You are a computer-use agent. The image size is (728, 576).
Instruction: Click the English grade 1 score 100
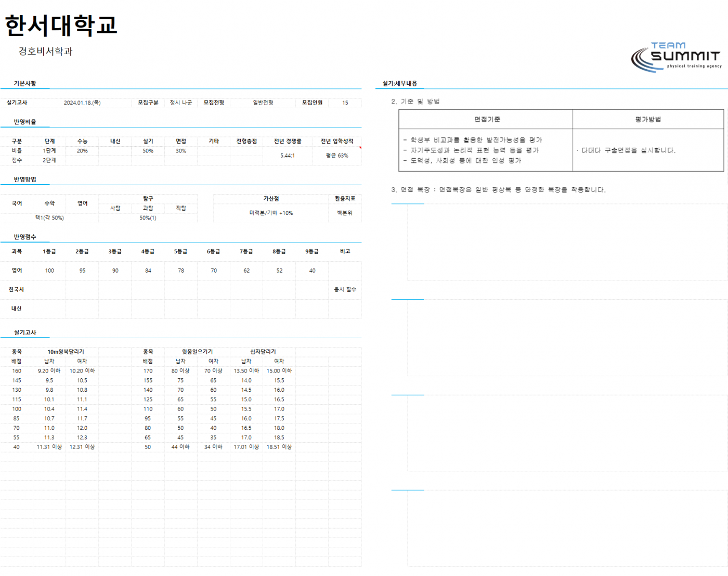click(49, 271)
